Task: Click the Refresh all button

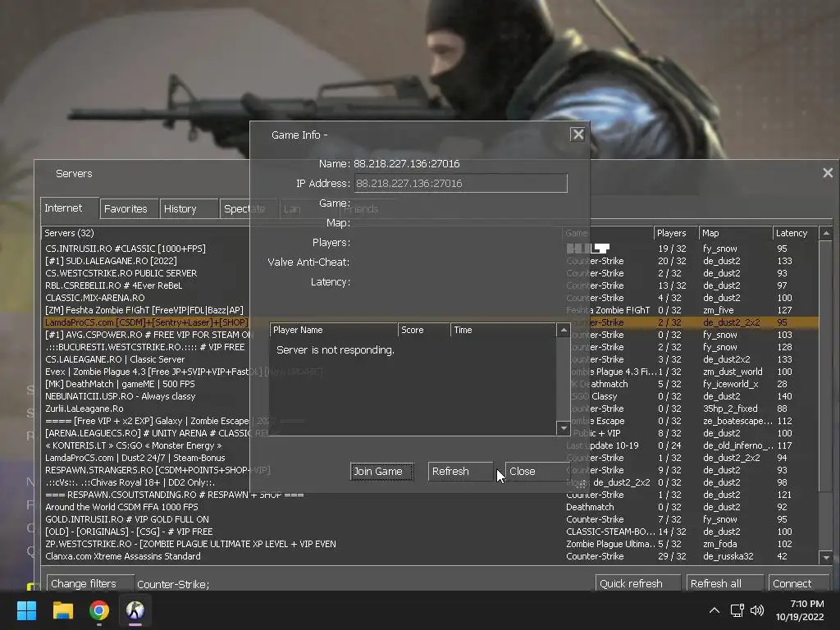Action: click(725, 583)
